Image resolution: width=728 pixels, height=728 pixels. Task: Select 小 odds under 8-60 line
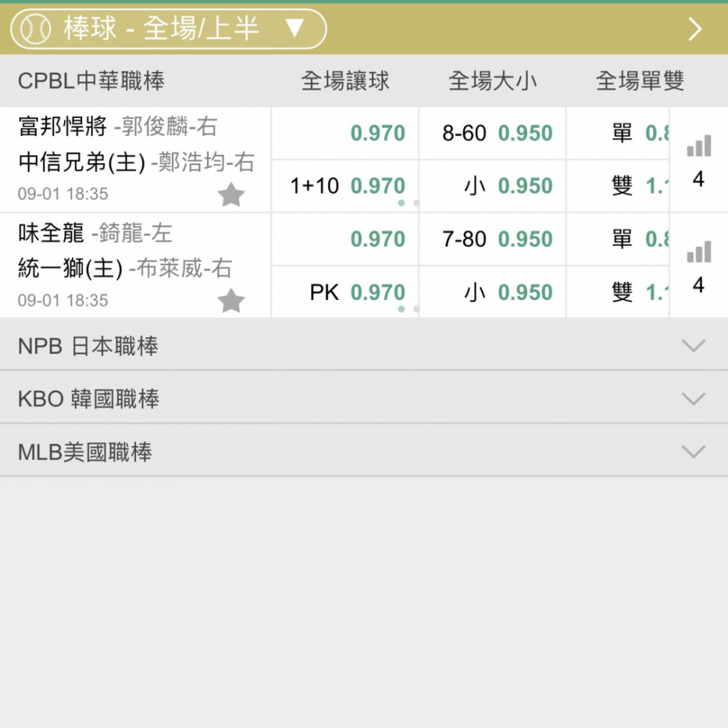493,186
